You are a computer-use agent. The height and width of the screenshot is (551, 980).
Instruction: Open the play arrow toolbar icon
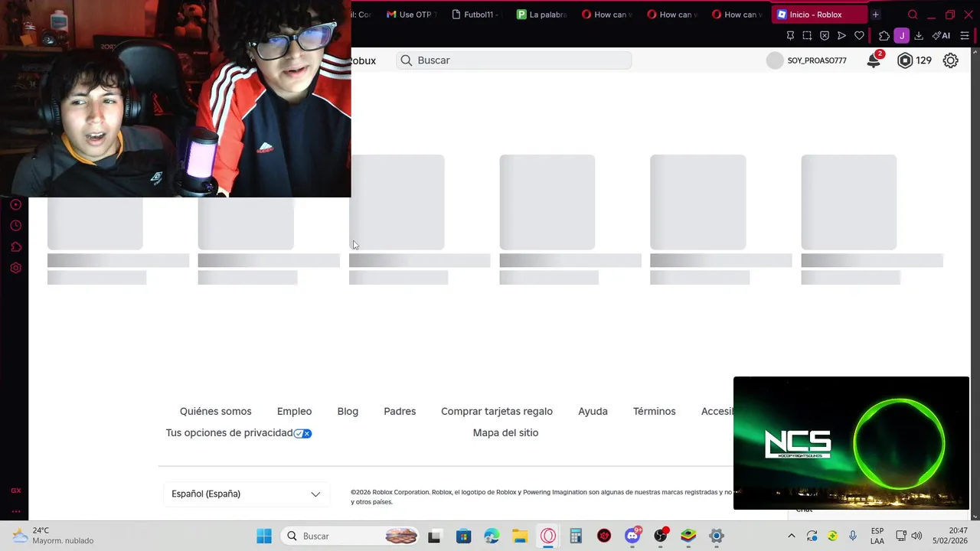tap(841, 36)
